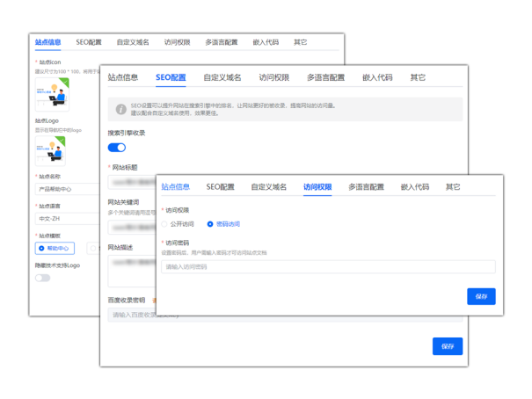The height and width of the screenshot is (399, 532).
Task: Open 自定义域名 tab in the back panel
Action: [x=133, y=42]
